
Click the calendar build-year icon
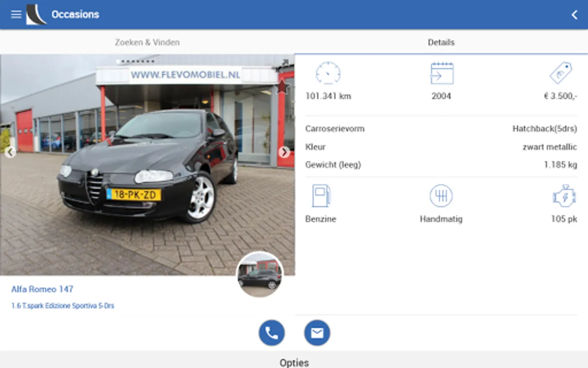(x=441, y=73)
